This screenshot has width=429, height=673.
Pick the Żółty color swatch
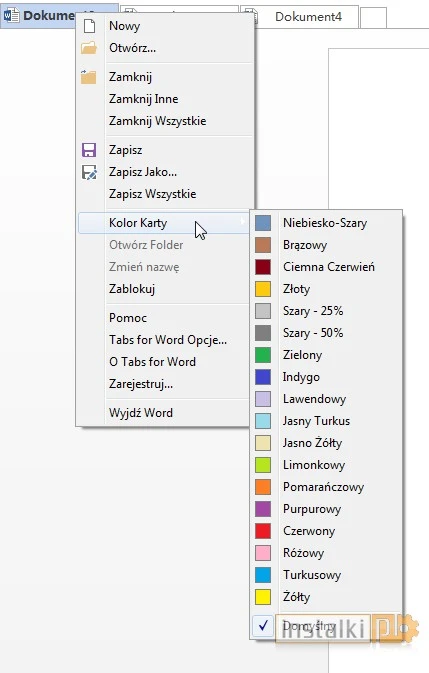tap(263, 597)
